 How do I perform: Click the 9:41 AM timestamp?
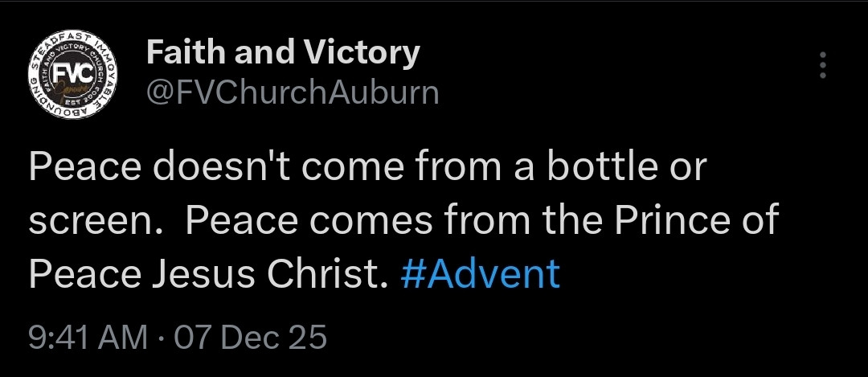click(x=88, y=337)
